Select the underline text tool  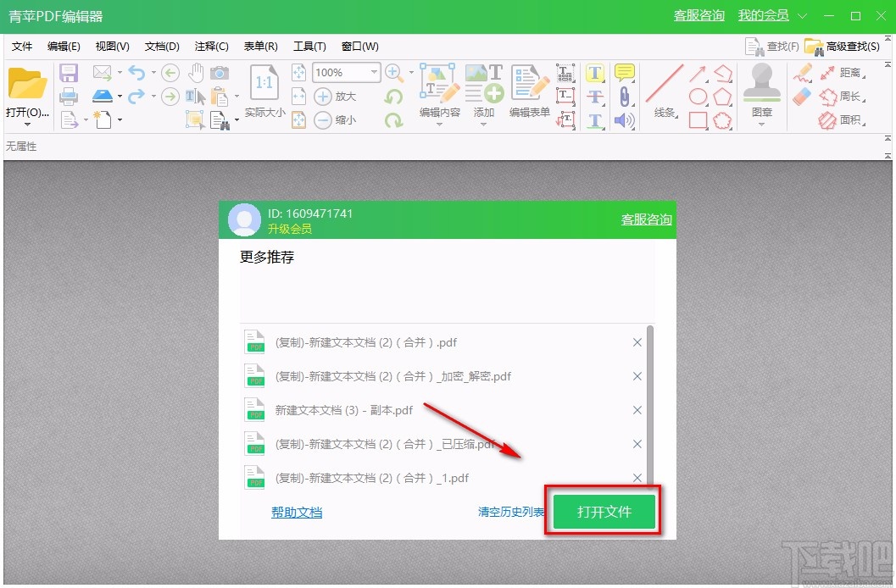(x=595, y=119)
